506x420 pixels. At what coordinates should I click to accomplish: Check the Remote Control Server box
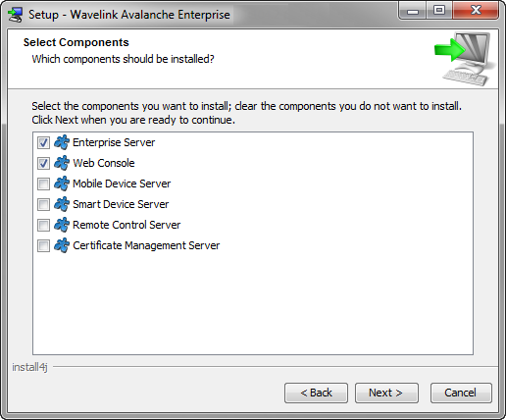(43, 225)
